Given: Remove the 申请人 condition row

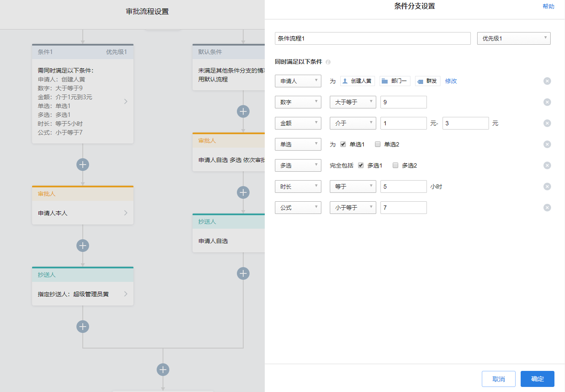Looking at the screenshot, I should (547, 81).
